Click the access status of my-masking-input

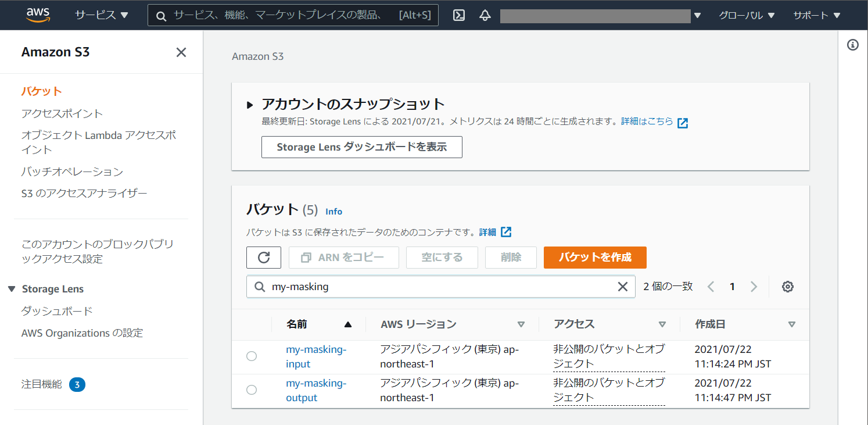click(x=609, y=356)
